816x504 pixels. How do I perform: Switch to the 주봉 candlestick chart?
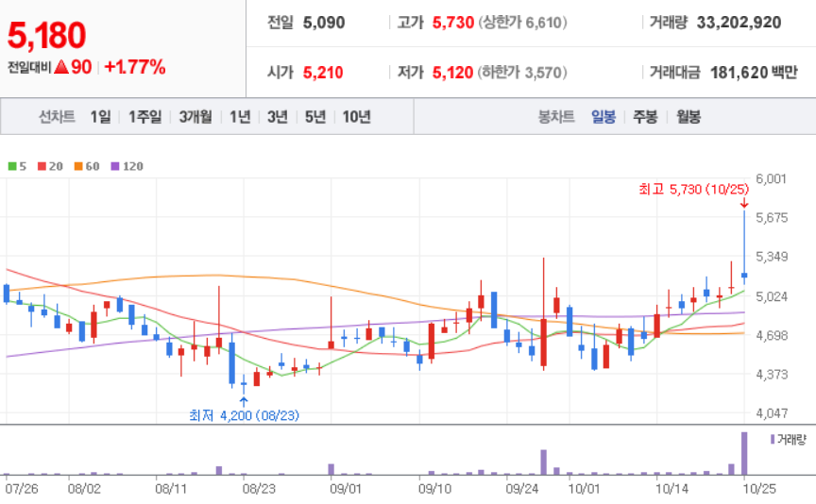coord(645,117)
